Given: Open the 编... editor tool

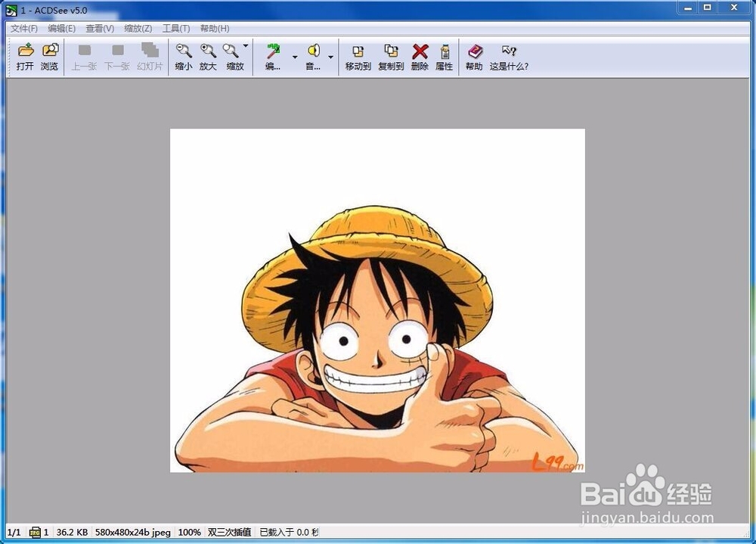Looking at the screenshot, I should coord(274,50).
